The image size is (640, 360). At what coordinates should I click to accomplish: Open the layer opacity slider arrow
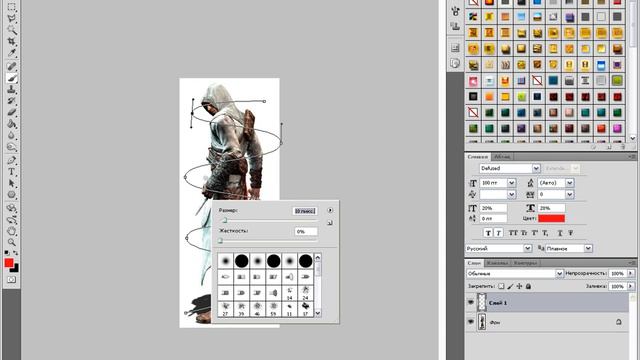631,273
